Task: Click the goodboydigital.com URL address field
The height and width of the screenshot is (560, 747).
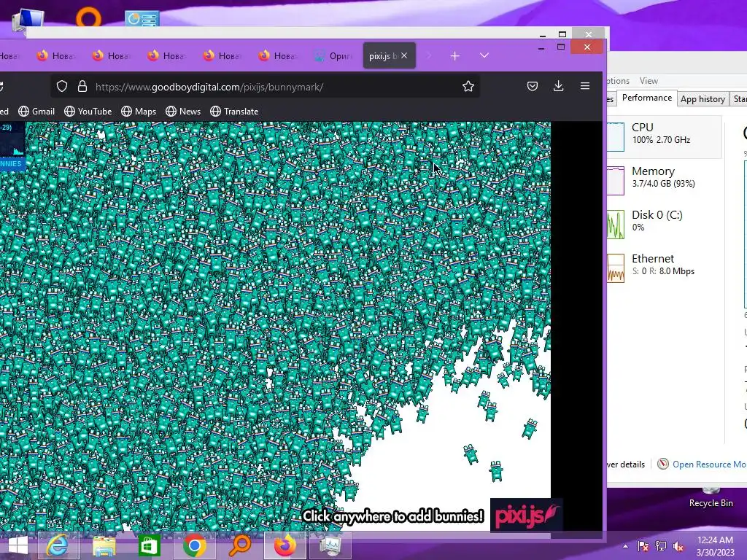Action: click(x=264, y=87)
